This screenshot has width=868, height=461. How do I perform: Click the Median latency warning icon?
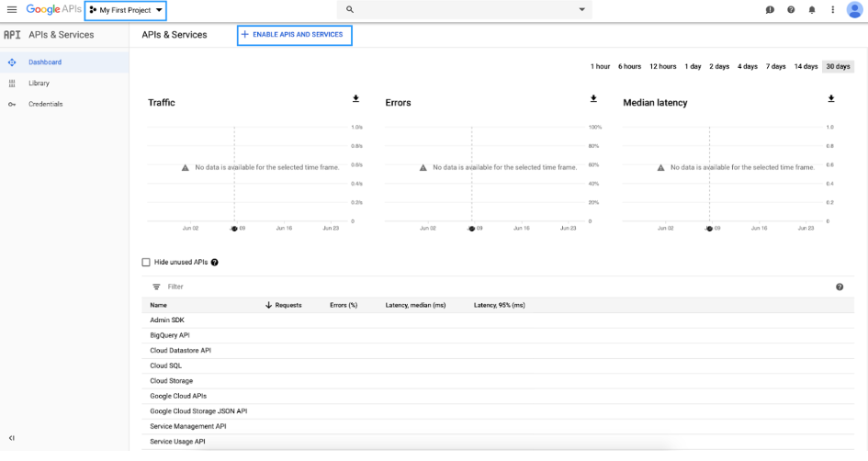click(x=660, y=167)
